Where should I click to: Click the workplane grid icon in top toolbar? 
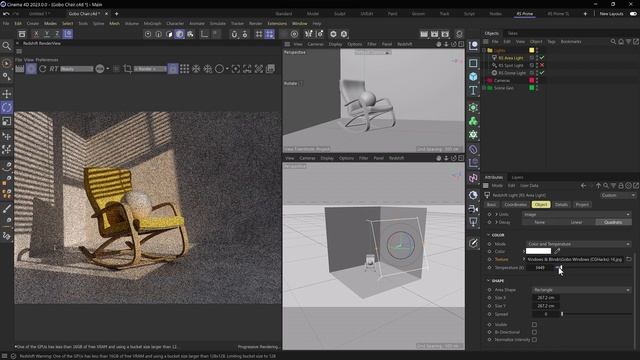pos(259,34)
